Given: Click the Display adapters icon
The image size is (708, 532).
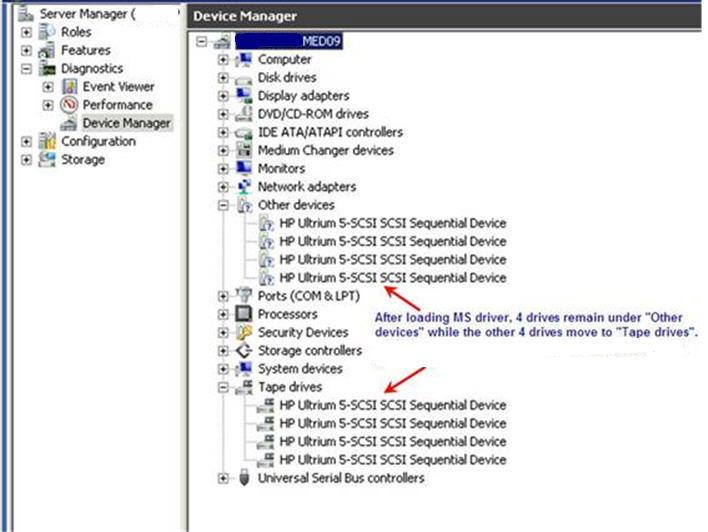Looking at the screenshot, I should pyautogui.click(x=244, y=96).
